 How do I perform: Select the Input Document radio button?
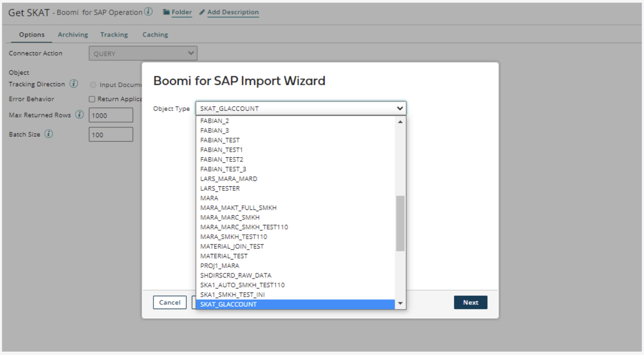click(x=93, y=85)
